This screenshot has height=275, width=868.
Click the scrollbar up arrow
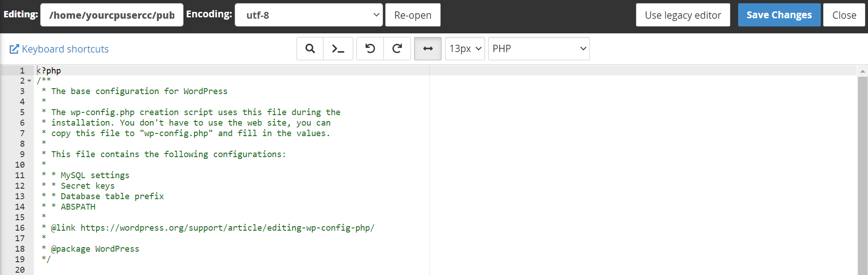click(862, 71)
